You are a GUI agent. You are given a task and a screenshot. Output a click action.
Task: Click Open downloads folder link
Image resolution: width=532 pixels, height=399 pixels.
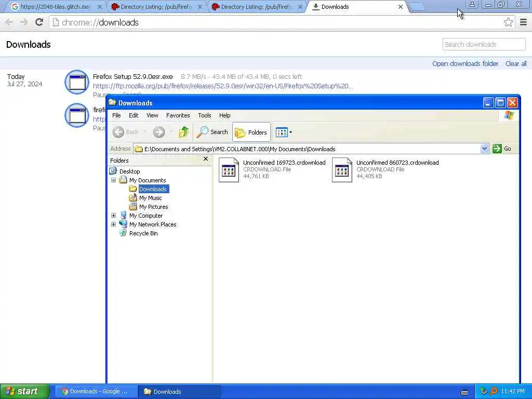465,63
